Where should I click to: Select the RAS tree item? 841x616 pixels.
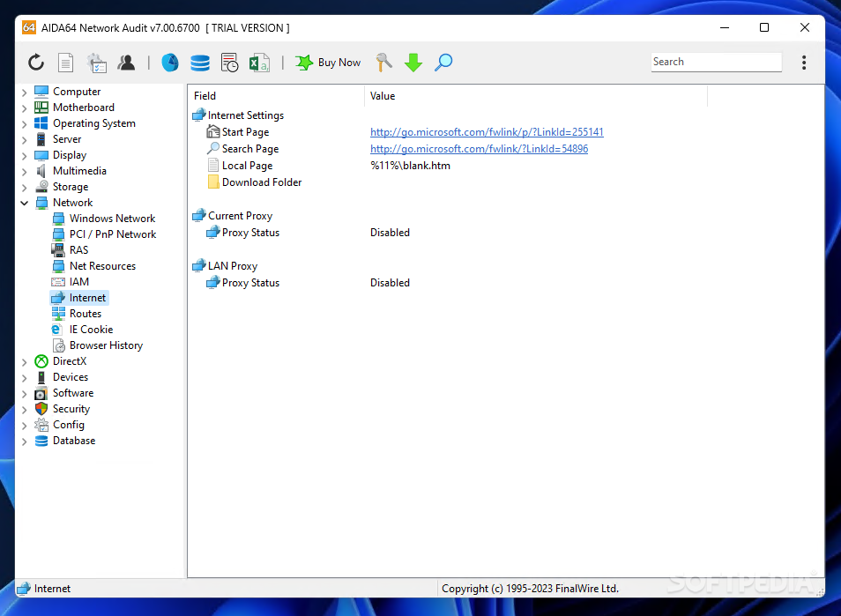(x=78, y=249)
